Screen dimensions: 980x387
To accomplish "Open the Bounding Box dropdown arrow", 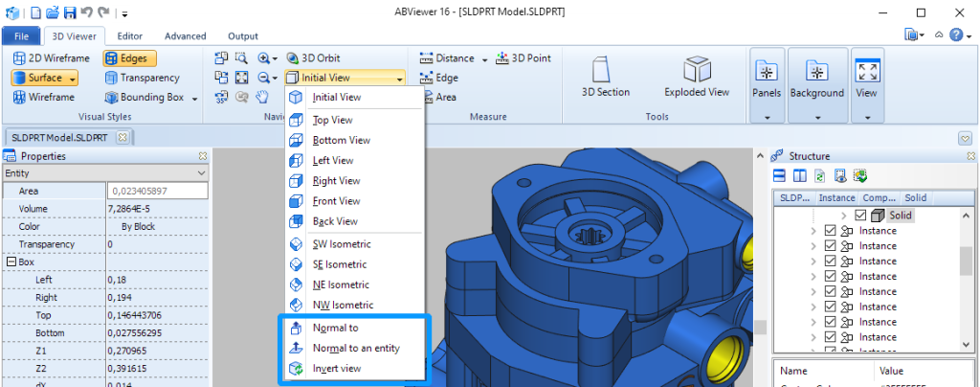I will 194,98.
